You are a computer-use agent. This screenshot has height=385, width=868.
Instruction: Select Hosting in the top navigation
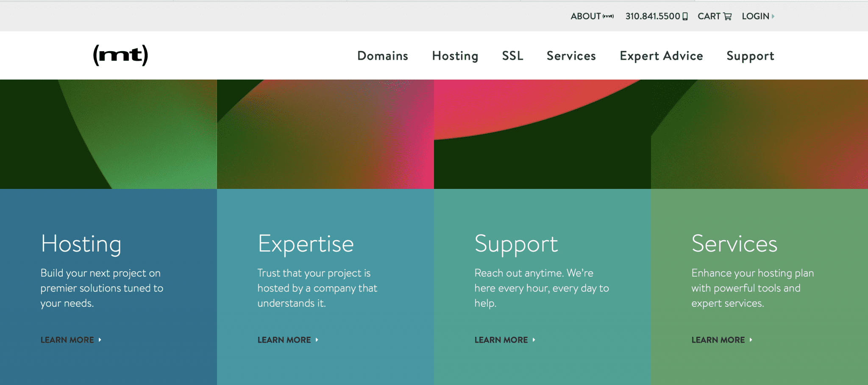455,55
